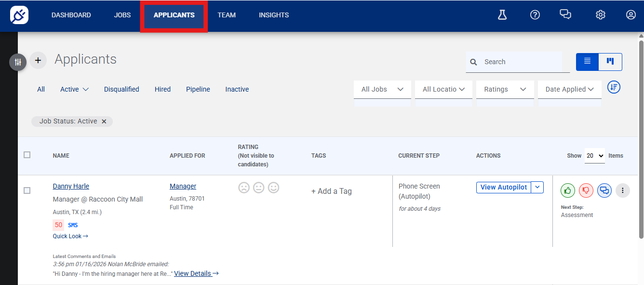The height and width of the screenshot is (285, 644).
Task: Open the chat messages icon in header
Action: click(x=565, y=14)
